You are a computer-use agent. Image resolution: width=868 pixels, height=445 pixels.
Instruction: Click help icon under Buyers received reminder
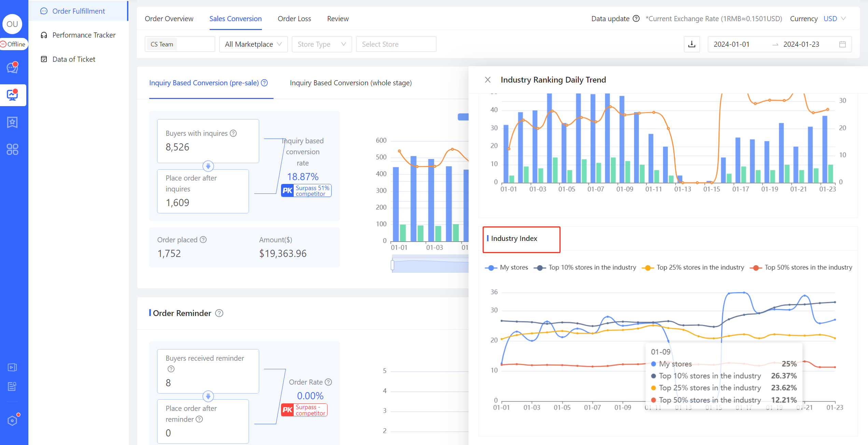[x=171, y=369]
